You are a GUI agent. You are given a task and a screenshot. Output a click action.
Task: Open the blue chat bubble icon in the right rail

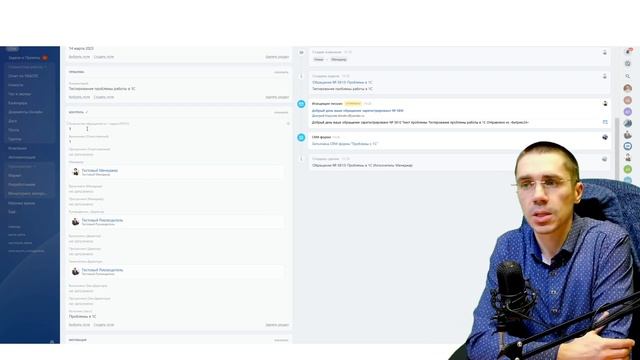[628, 146]
